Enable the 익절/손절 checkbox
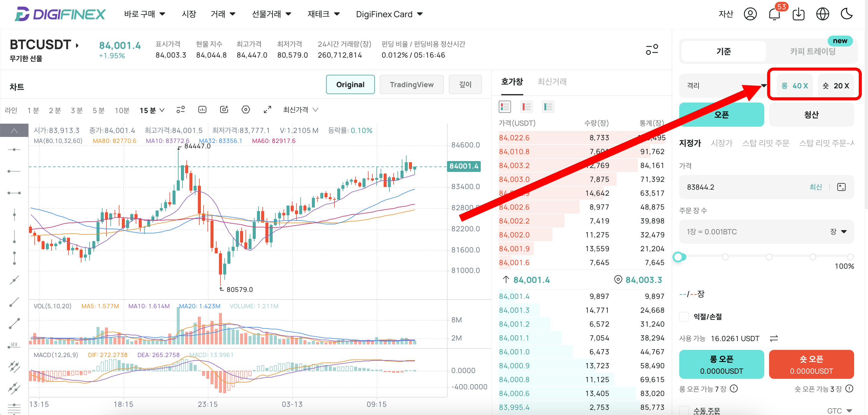 (x=684, y=316)
